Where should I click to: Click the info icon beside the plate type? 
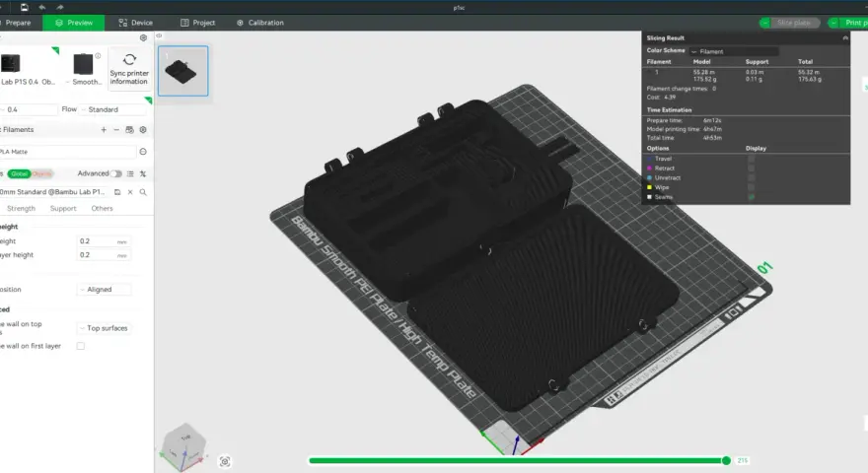point(98,56)
